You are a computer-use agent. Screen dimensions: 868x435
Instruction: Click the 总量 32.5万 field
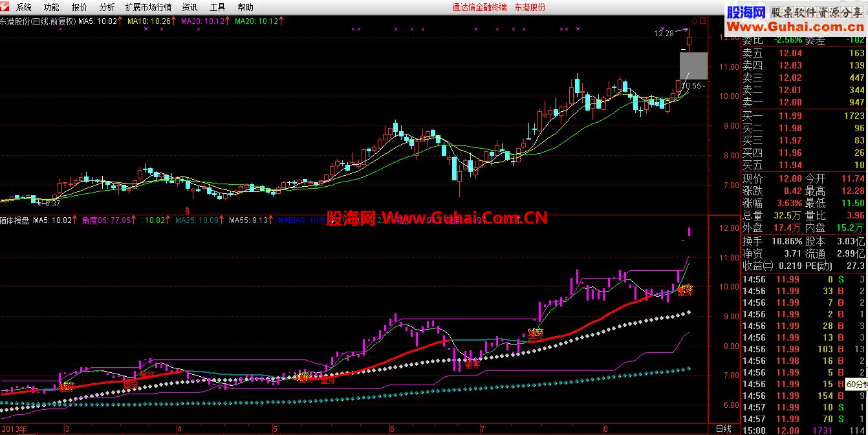pos(772,215)
